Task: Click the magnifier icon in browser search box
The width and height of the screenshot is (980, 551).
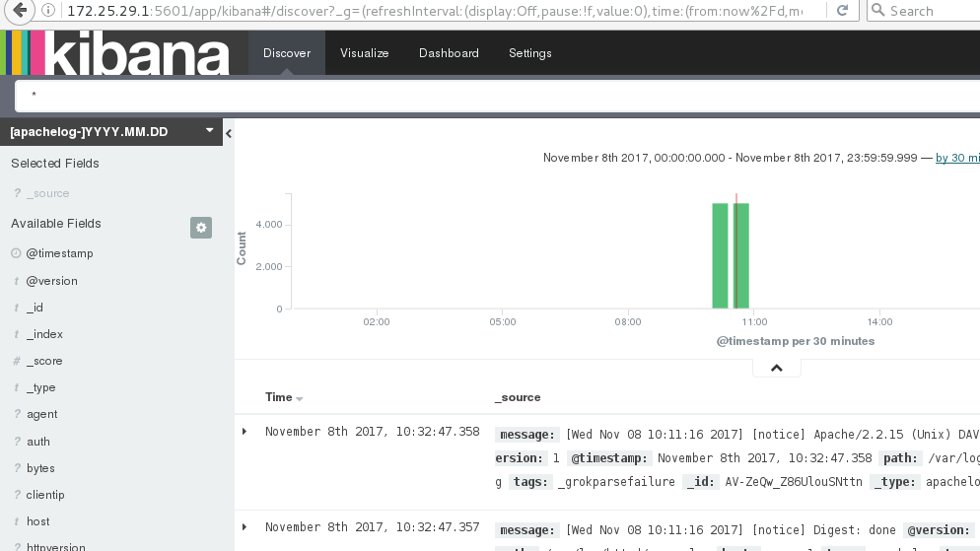Action: 878,10
